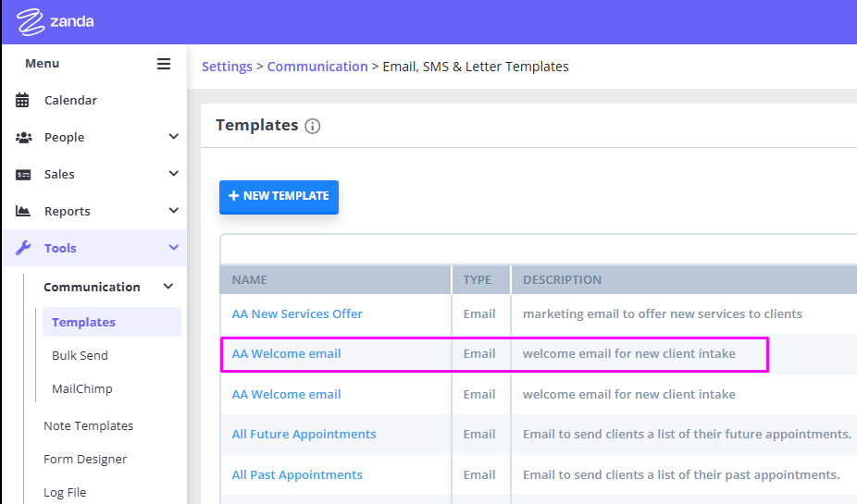Click the Sales card icon
857x504 pixels.
pos(23,175)
